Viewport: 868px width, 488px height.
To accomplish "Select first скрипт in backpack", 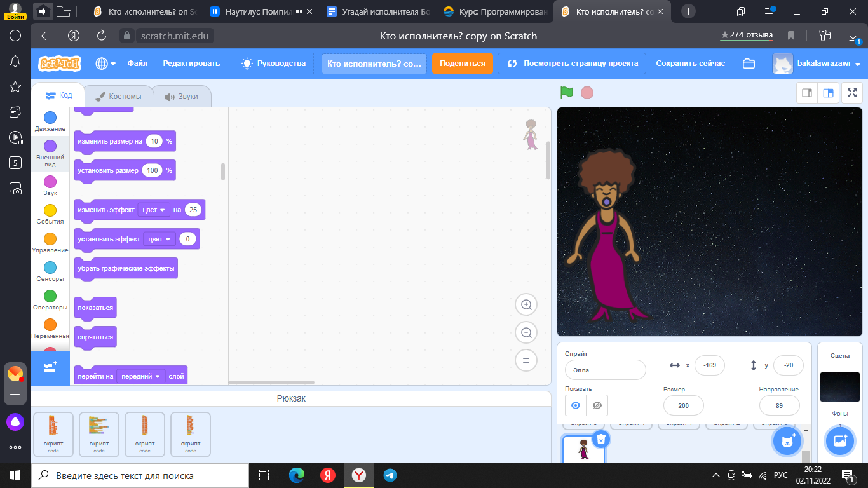I will [x=53, y=435].
